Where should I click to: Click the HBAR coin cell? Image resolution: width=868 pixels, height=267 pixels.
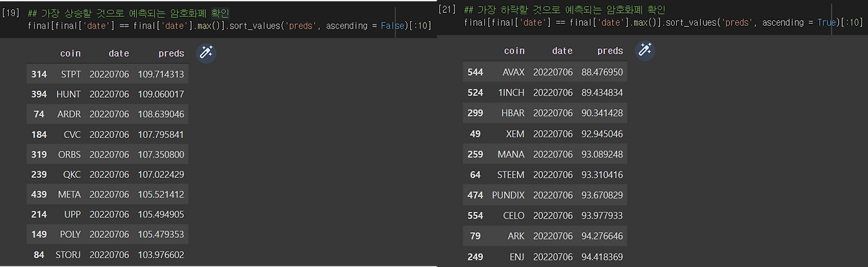(513, 113)
